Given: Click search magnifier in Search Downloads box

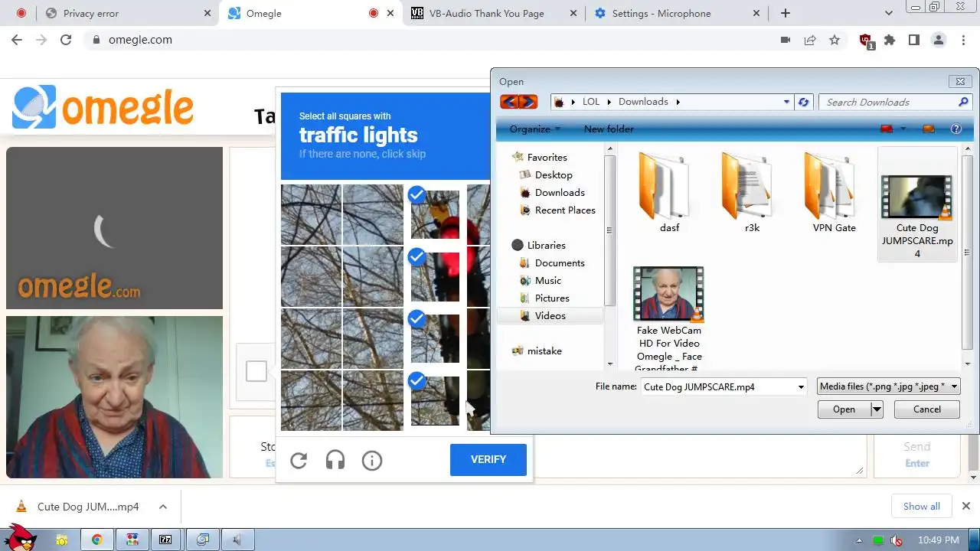Looking at the screenshot, I should tap(964, 102).
